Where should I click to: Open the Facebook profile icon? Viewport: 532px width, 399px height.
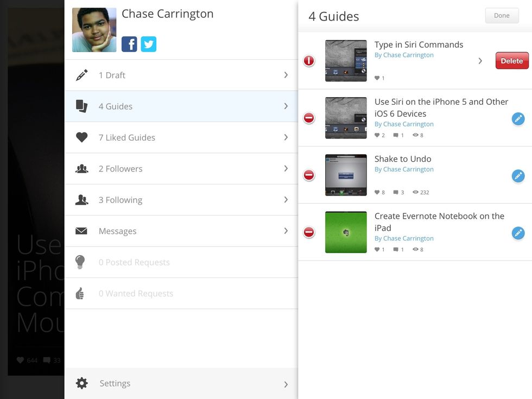coord(129,44)
